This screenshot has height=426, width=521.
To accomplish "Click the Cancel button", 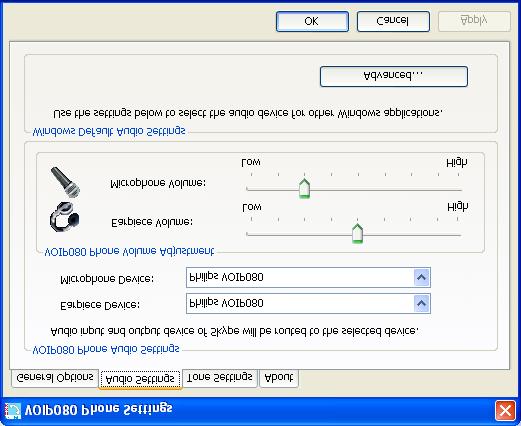I will coord(393,21).
